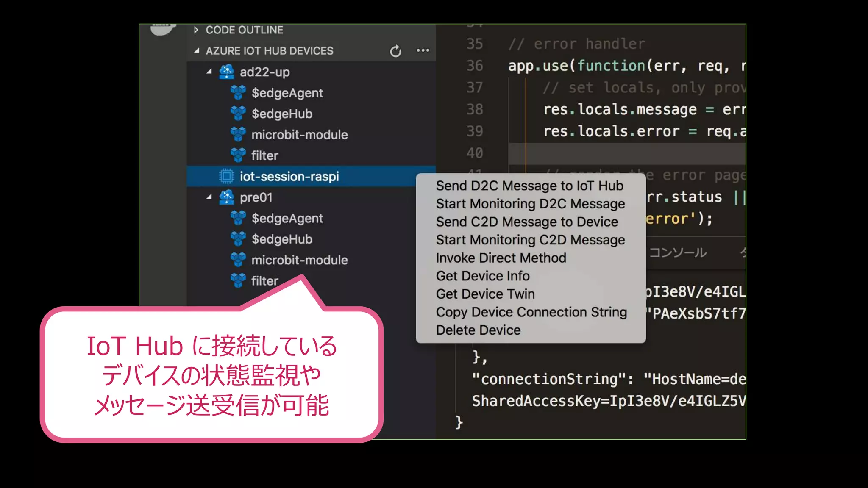Click the pre01 edge device icon

pyautogui.click(x=226, y=197)
